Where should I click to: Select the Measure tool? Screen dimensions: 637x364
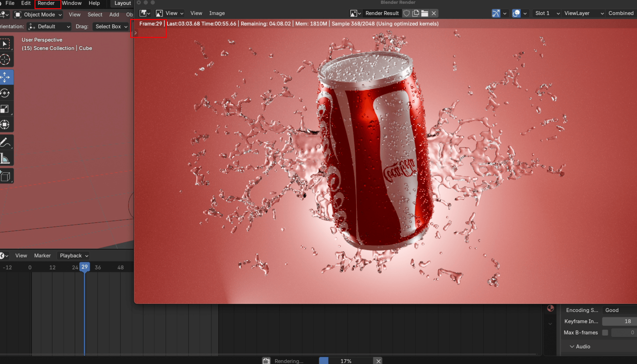click(x=5, y=158)
